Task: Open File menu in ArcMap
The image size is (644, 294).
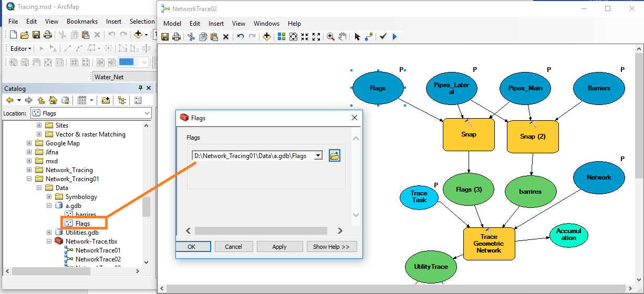Action: pos(13,22)
